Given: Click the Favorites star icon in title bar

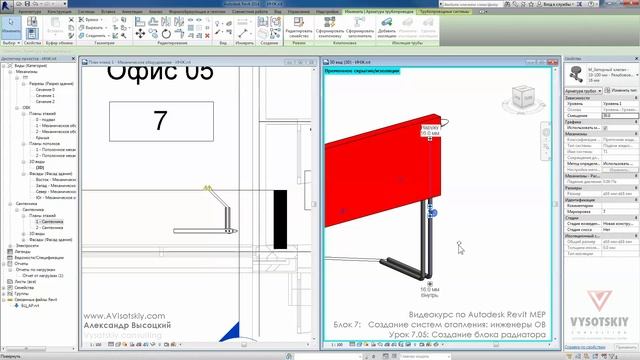Looking at the screenshot, I should click(x=531, y=4).
